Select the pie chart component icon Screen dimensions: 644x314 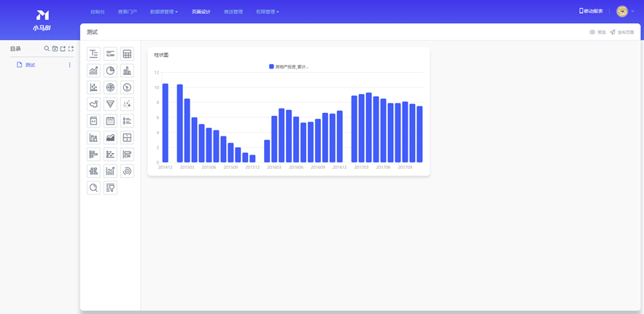(x=110, y=71)
